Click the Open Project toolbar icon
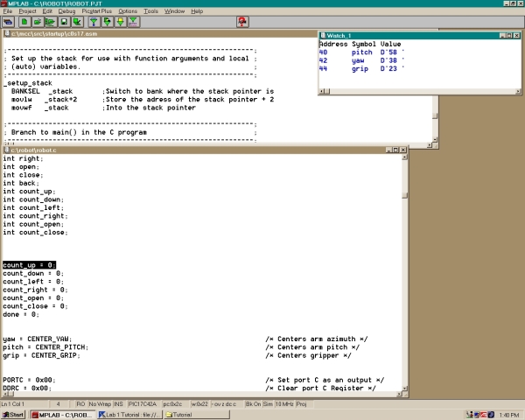 pos(37,22)
